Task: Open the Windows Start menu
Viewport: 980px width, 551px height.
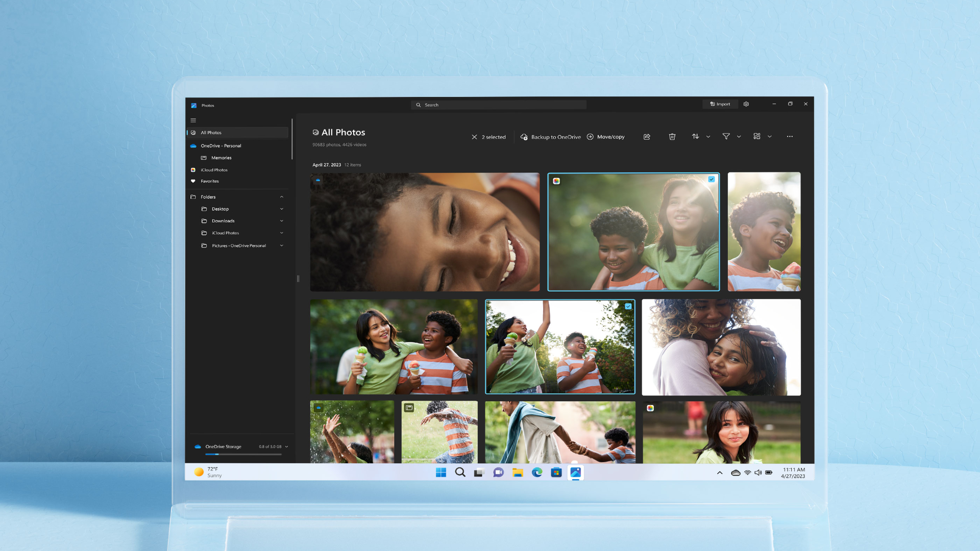Action: click(441, 472)
